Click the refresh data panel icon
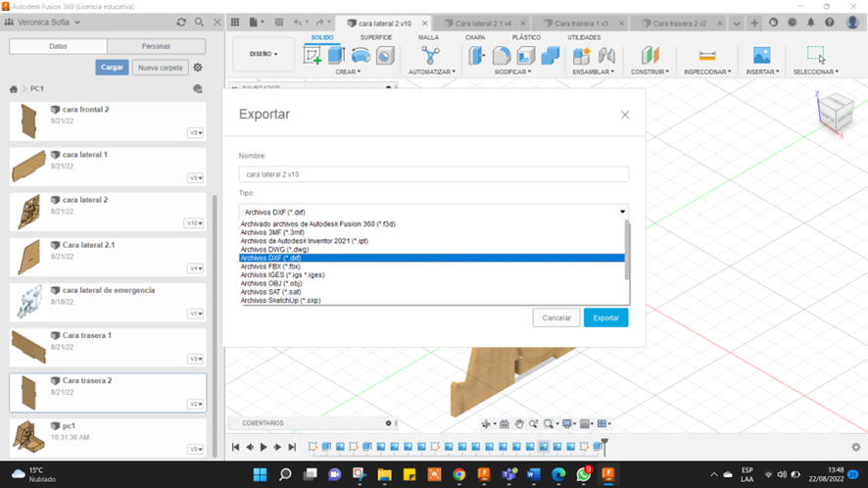The width and height of the screenshot is (868, 488). [x=181, y=23]
